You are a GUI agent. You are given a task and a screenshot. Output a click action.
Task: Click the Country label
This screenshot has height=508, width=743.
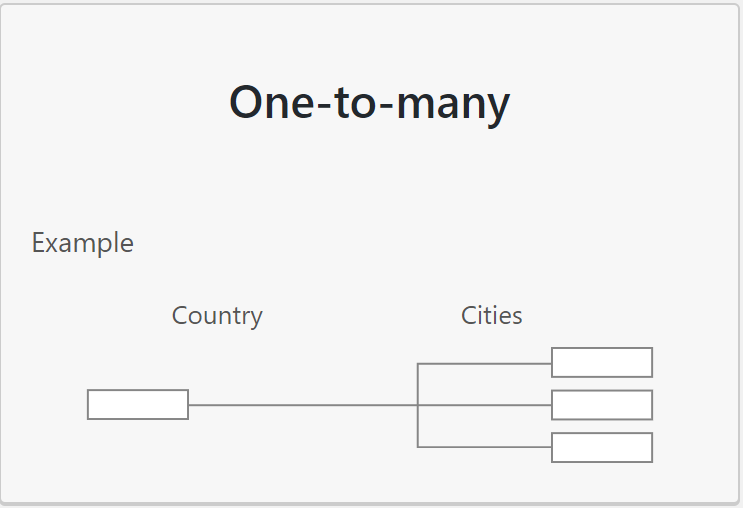coord(217,316)
